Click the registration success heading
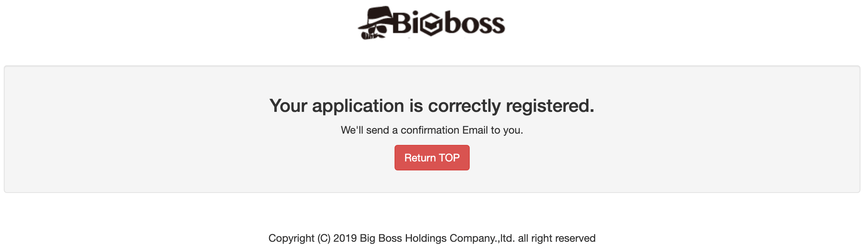 tap(432, 107)
